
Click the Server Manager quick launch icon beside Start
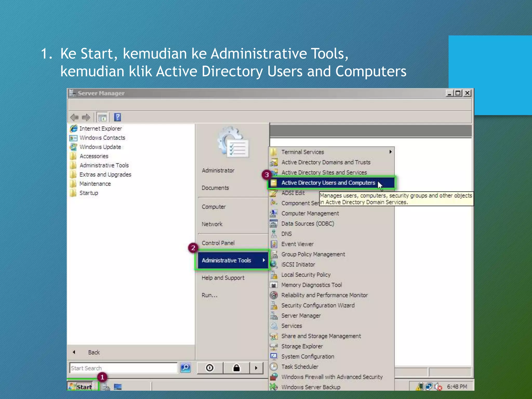click(106, 387)
